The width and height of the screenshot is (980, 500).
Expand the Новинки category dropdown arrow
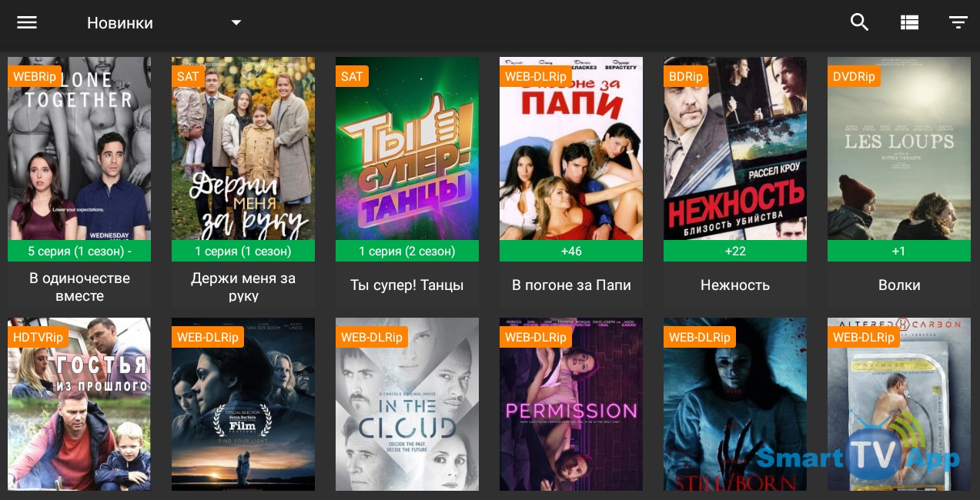(x=236, y=22)
